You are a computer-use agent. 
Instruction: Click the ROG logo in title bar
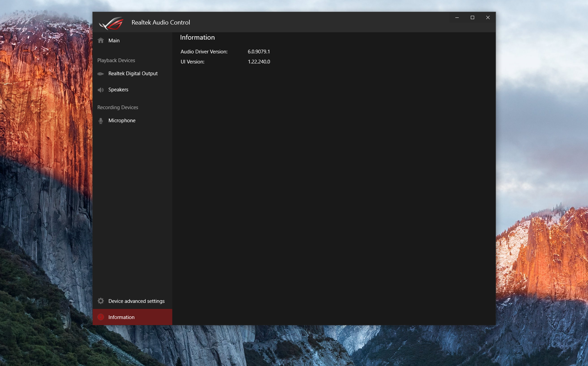click(x=111, y=23)
